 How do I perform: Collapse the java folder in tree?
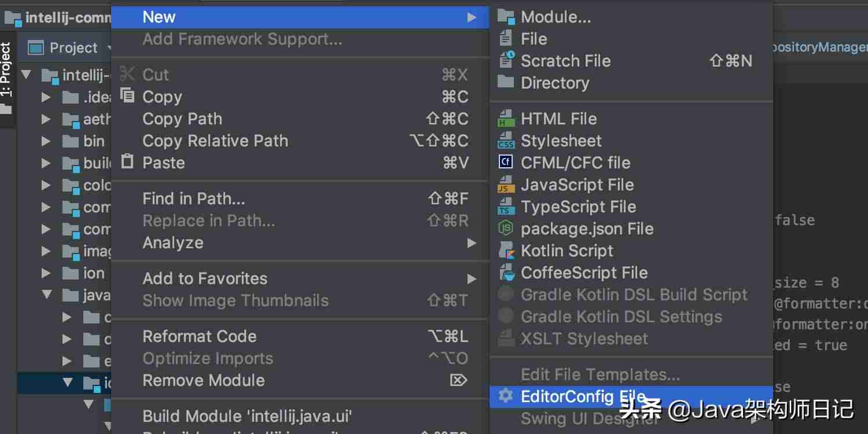coord(47,295)
